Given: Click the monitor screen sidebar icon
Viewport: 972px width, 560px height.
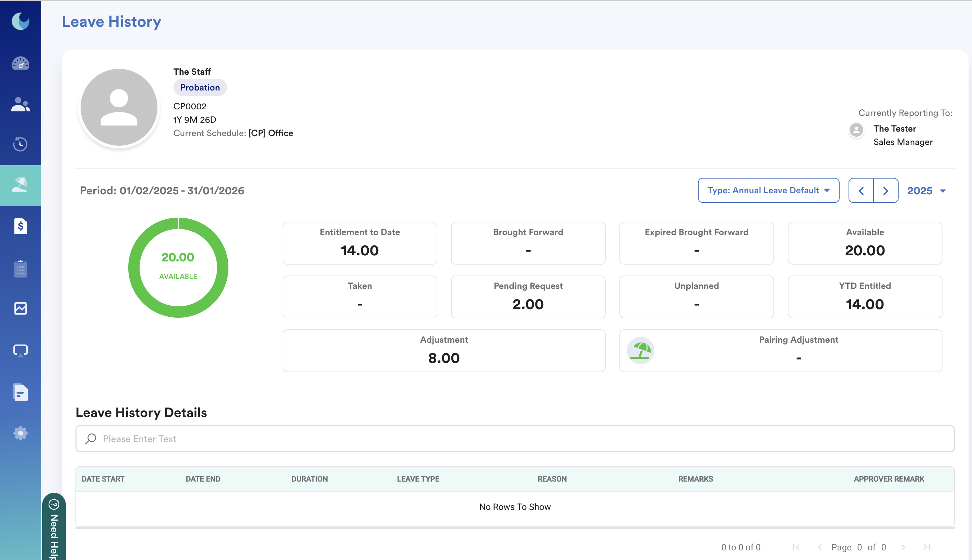Looking at the screenshot, I should 20,350.
